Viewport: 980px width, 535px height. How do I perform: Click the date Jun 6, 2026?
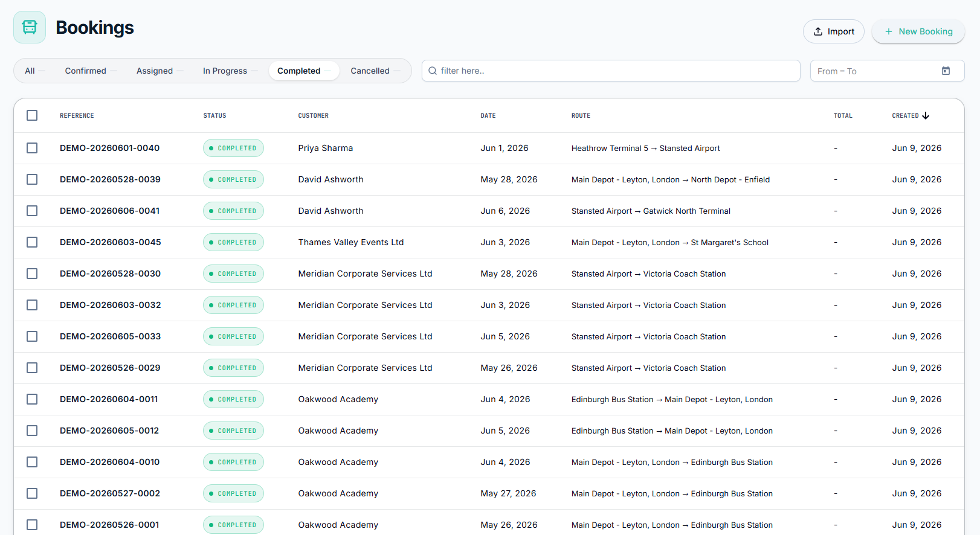505,211
